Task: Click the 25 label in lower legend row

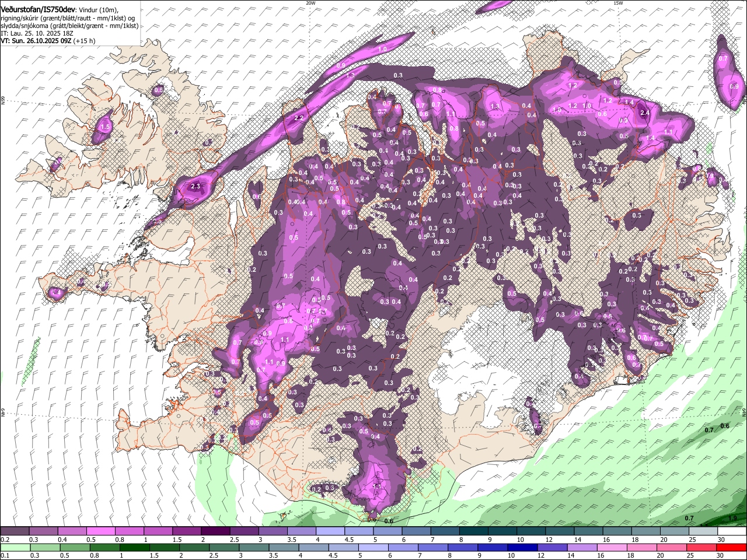Action: [692, 555]
